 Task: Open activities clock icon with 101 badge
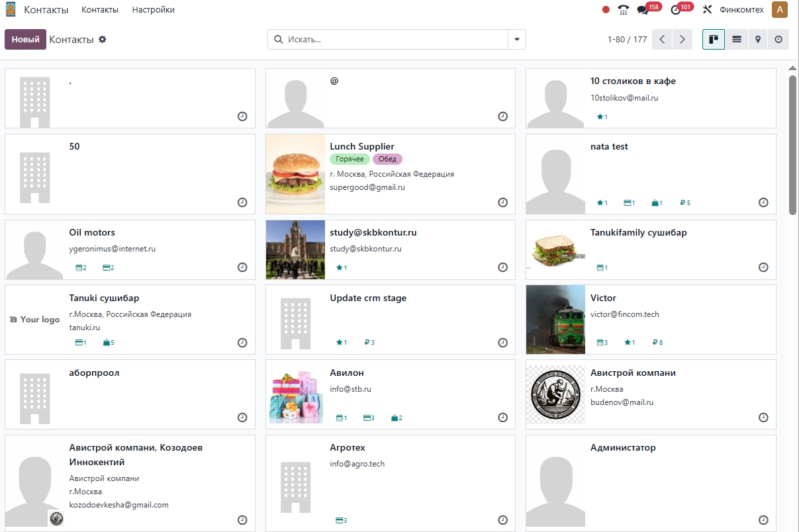click(x=675, y=10)
